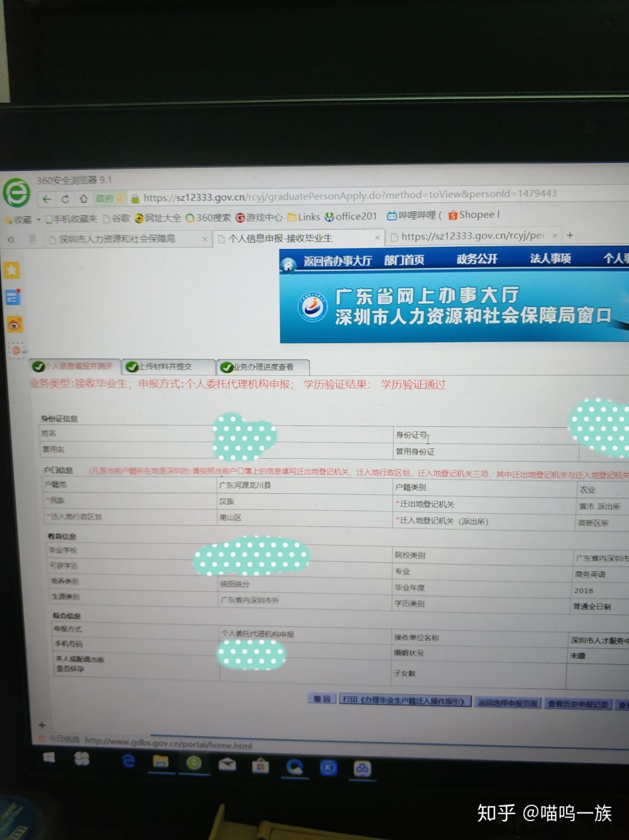Go to browser home page icon

[x=83, y=199]
